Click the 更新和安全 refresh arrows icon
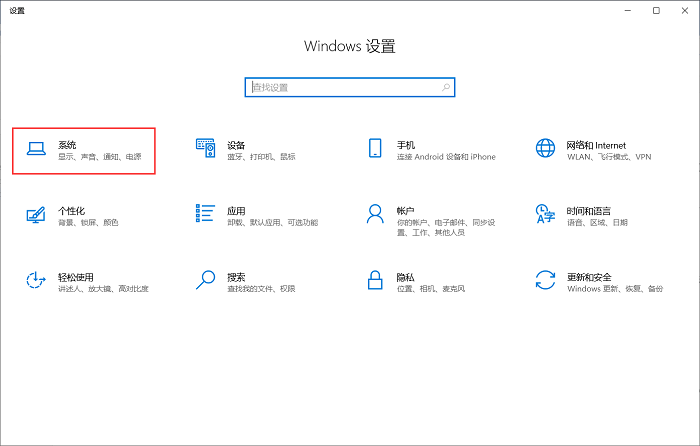This screenshot has height=446, width=700. [545, 280]
